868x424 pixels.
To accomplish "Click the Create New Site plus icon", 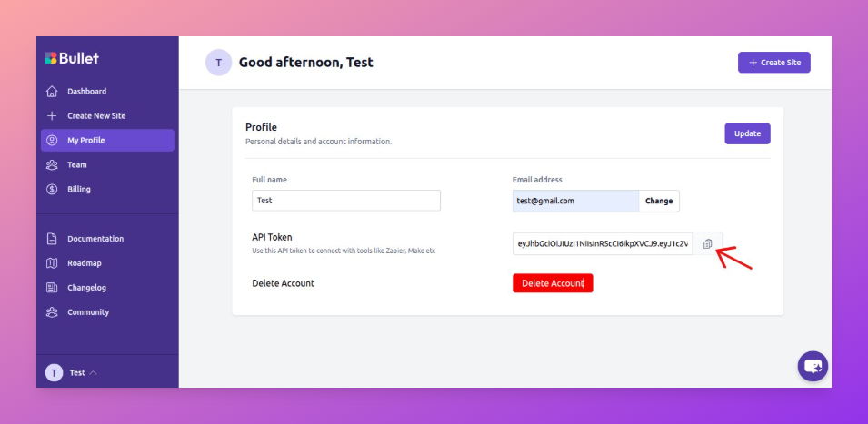I will 52,116.
